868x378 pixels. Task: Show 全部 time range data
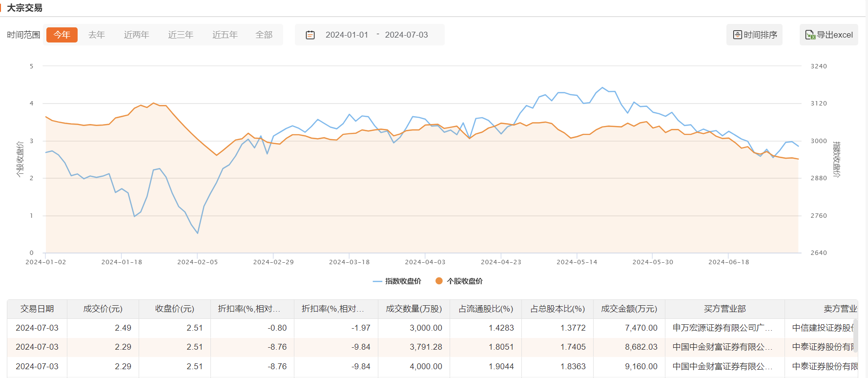(264, 35)
